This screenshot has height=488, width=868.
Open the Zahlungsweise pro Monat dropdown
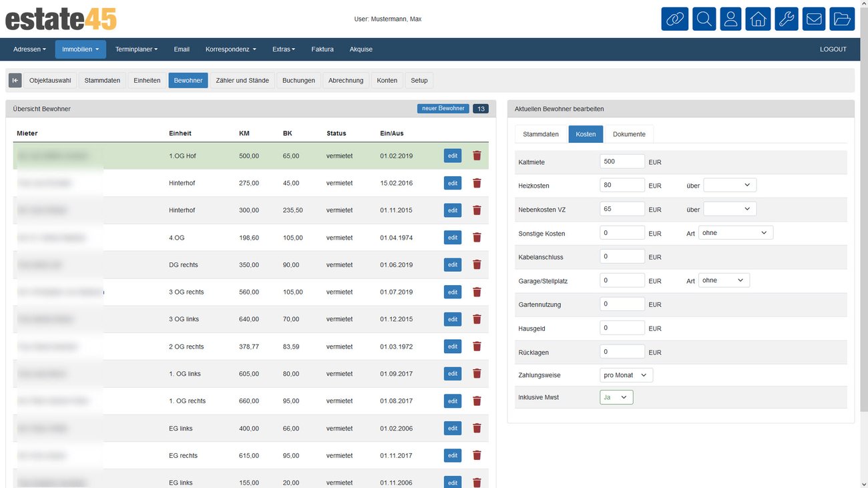626,375
